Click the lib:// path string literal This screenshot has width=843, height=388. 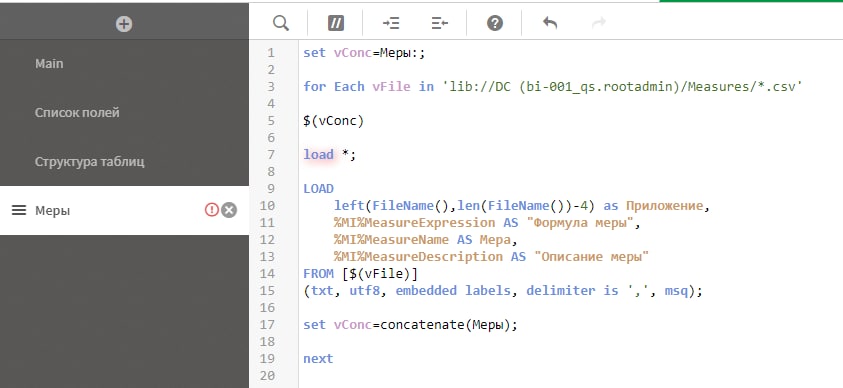click(x=622, y=87)
